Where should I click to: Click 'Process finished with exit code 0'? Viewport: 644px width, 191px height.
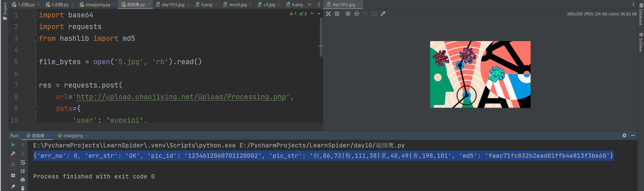click(94, 176)
